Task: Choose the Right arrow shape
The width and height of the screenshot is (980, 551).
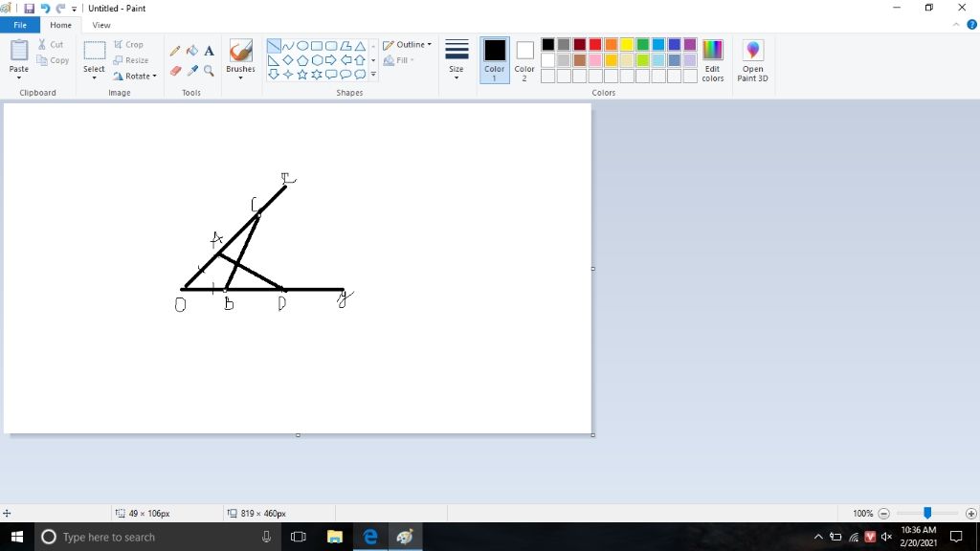Action: click(331, 60)
